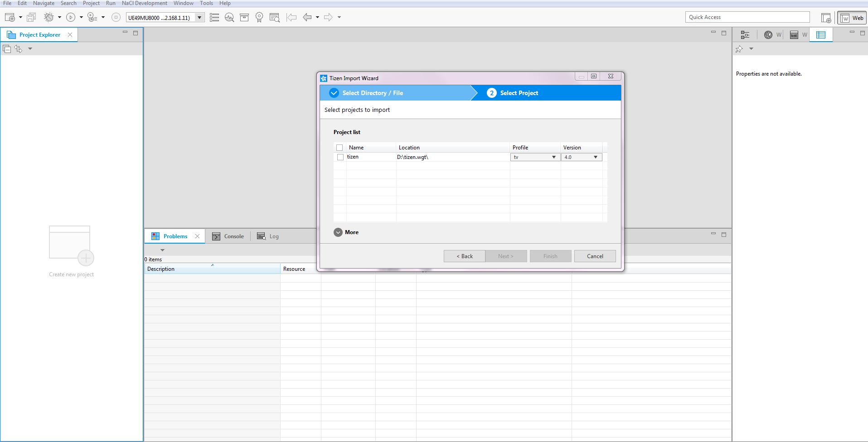
Task: Open the File menu
Action: coord(8,3)
